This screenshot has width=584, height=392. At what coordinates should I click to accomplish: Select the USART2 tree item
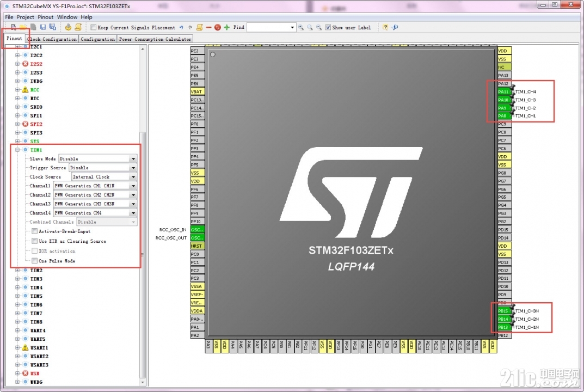point(39,356)
